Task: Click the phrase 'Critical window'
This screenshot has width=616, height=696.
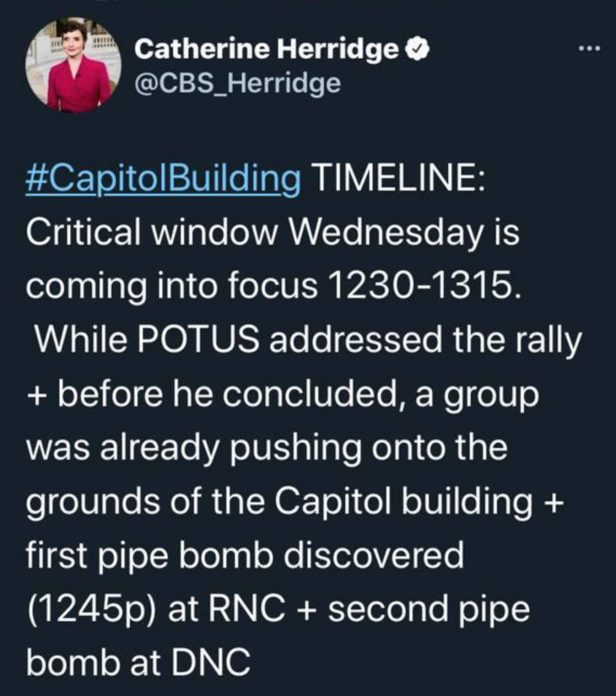Action: point(144,233)
